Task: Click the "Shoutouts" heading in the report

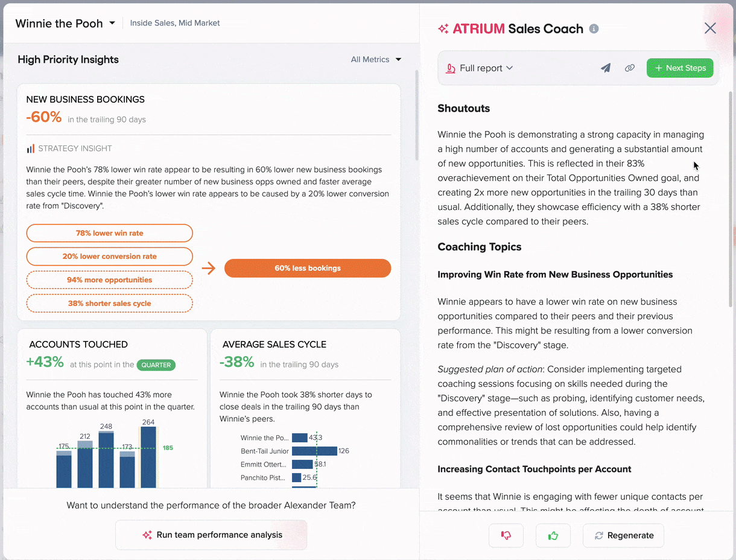Action: (464, 109)
